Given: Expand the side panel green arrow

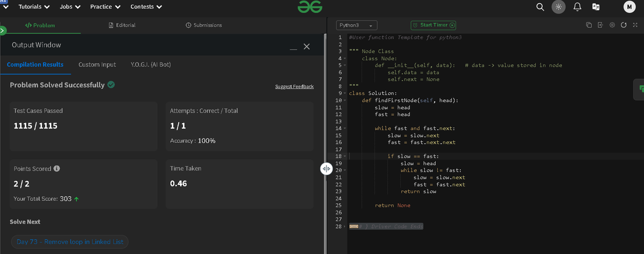Looking at the screenshot, I should [2, 31].
